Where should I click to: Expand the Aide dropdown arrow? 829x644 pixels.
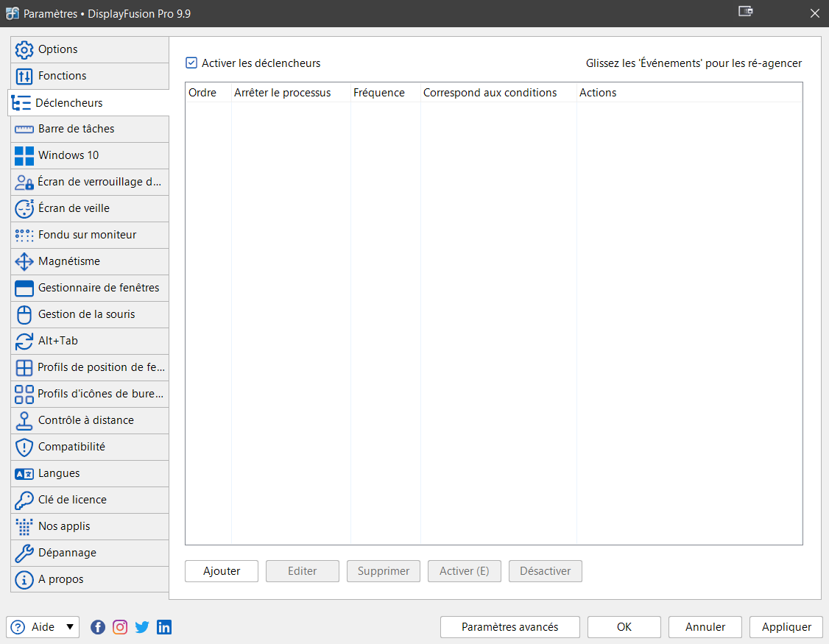pos(70,627)
